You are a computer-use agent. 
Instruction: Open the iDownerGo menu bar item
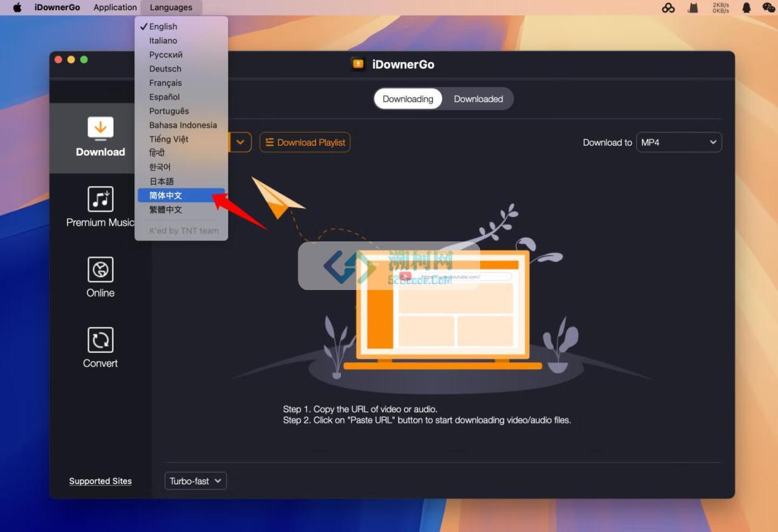point(57,7)
